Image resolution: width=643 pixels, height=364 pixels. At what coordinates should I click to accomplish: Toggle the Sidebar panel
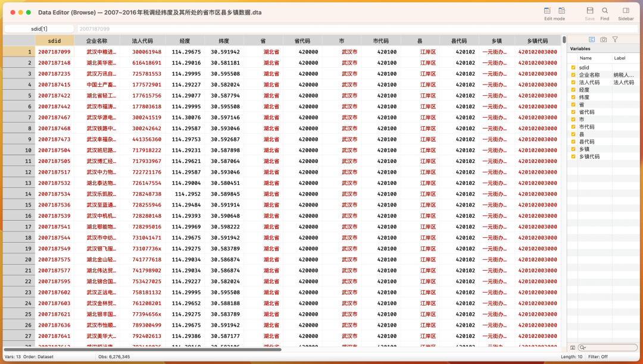pyautogui.click(x=625, y=12)
